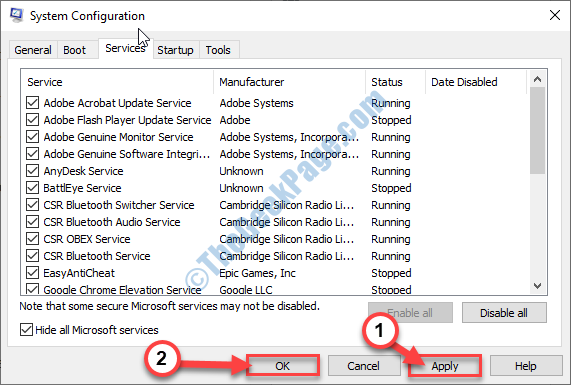Uncheck Adobe Flash Player Update Service
This screenshot has width=571, height=385.
coord(32,120)
